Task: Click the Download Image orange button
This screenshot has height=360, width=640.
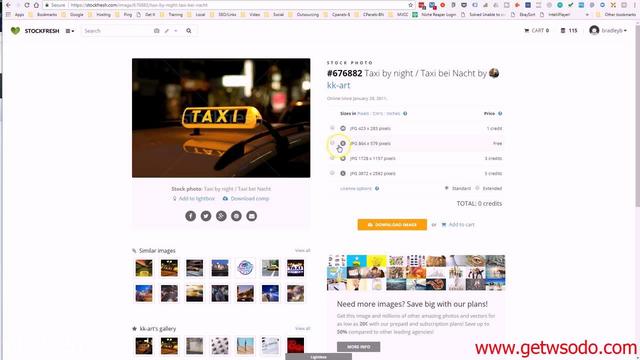Action: 392,224
